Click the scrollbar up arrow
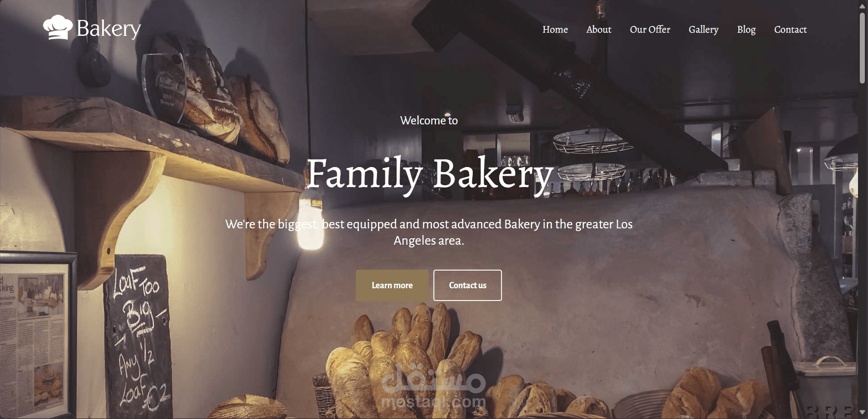Screen dimensions: 868x419 click(x=863, y=5)
